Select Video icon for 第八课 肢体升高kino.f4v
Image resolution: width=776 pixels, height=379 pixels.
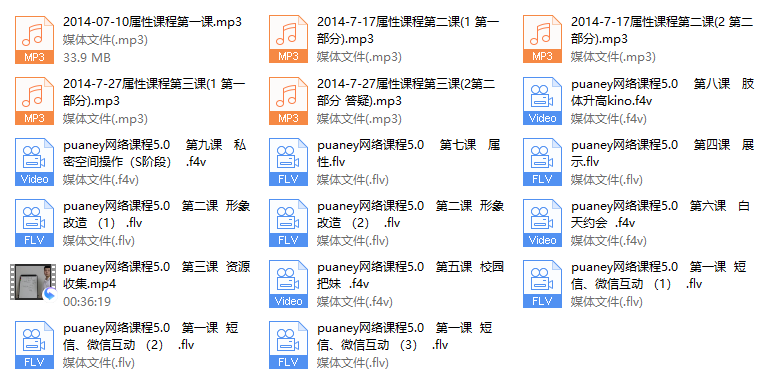pos(542,101)
